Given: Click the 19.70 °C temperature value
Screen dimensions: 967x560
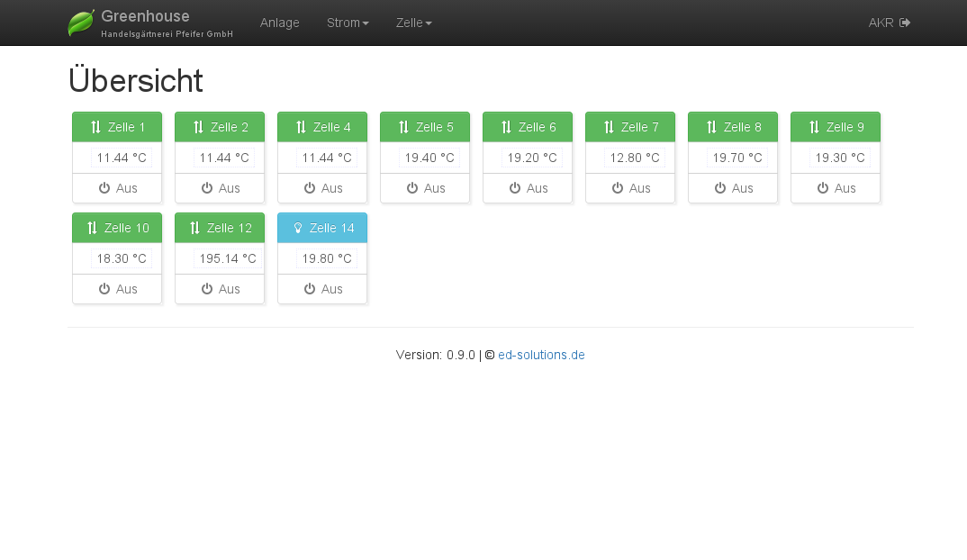Looking at the screenshot, I should click(737, 158).
